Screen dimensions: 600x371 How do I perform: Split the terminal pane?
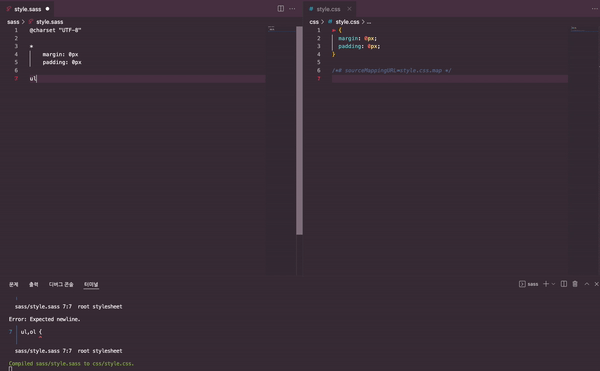pyautogui.click(x=564, y=284)
